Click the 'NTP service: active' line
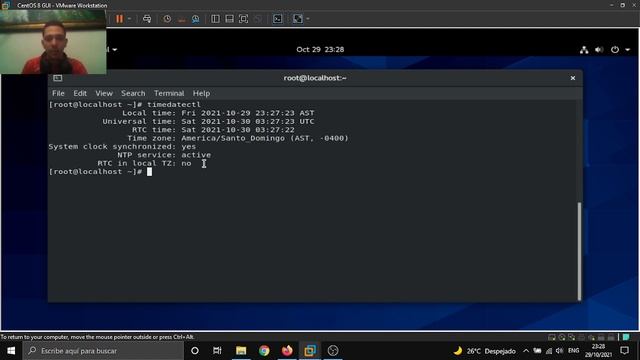Screen dimensions: 640x360 point(164,155)
